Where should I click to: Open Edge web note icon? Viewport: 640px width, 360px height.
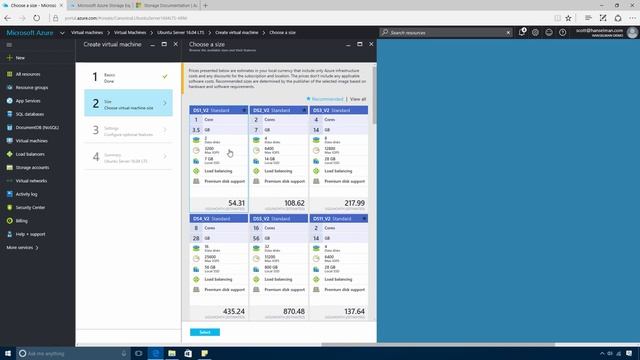coord(603,18)
